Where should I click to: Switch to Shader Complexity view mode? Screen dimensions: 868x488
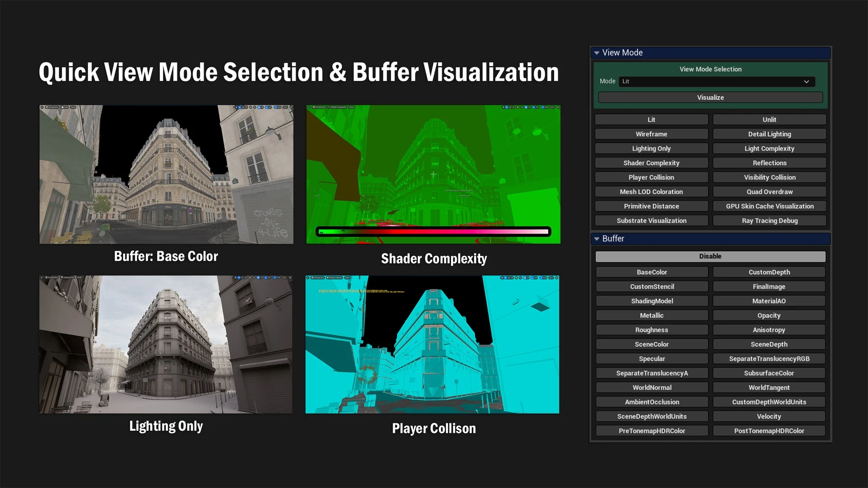click(651, 163)
